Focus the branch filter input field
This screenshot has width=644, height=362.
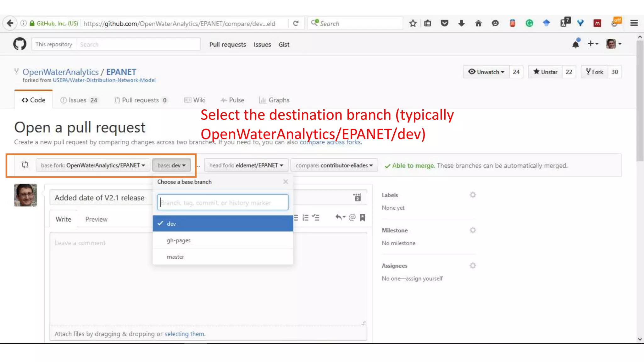(x=223, y=202)
